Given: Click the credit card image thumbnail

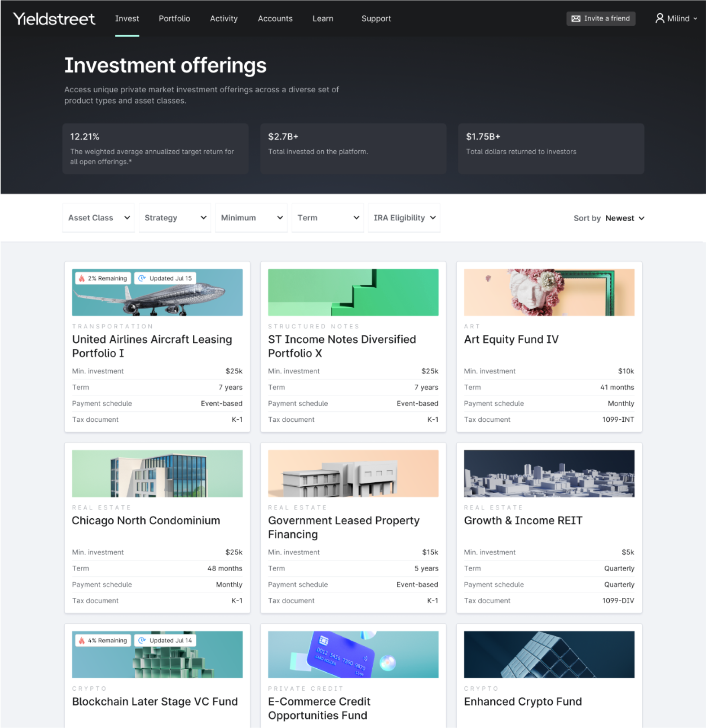Looking at the screenshot, I should (x=353, y=655).
